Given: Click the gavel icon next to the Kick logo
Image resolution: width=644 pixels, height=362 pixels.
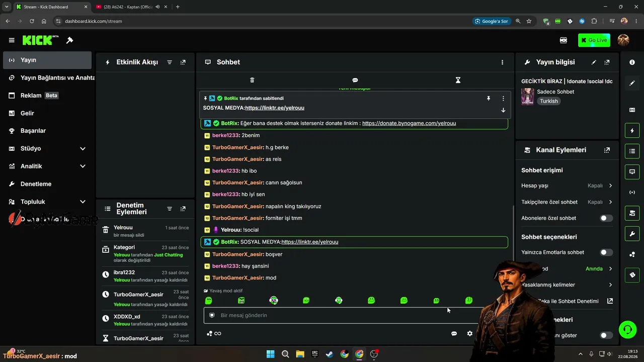Looking at the screenshot, I should point(70,40).
